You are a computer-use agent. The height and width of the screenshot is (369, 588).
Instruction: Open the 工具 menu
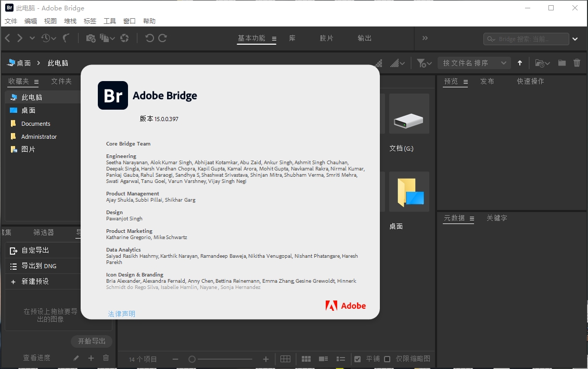click(110, 21)
